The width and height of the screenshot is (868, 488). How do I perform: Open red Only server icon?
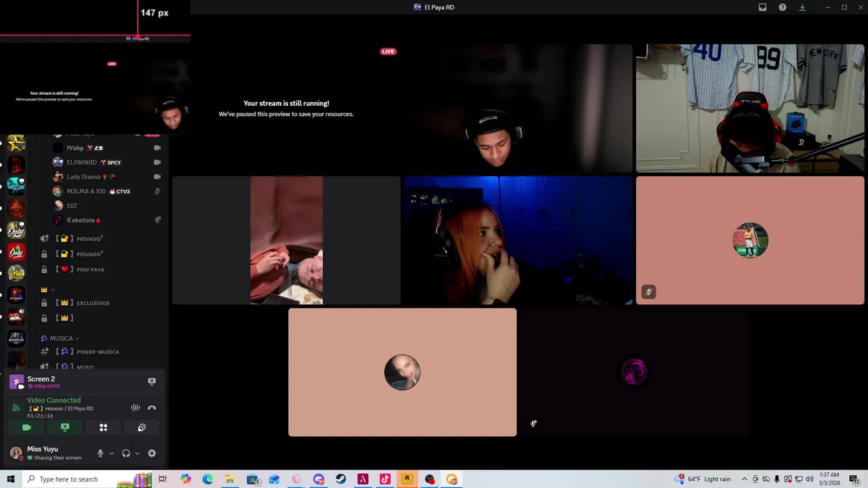coord(16,252)
